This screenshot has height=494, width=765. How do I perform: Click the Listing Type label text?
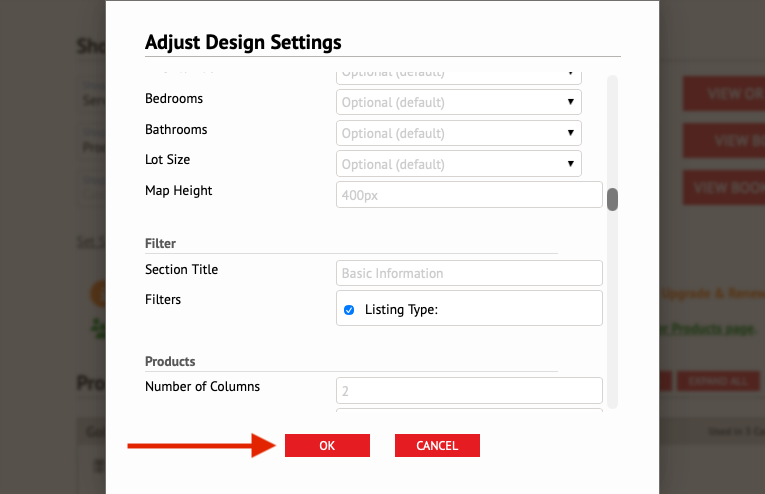[401, 310]
